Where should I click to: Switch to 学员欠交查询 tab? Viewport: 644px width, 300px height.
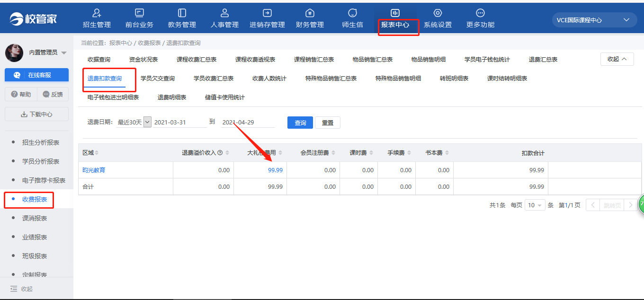click(158, 79)
